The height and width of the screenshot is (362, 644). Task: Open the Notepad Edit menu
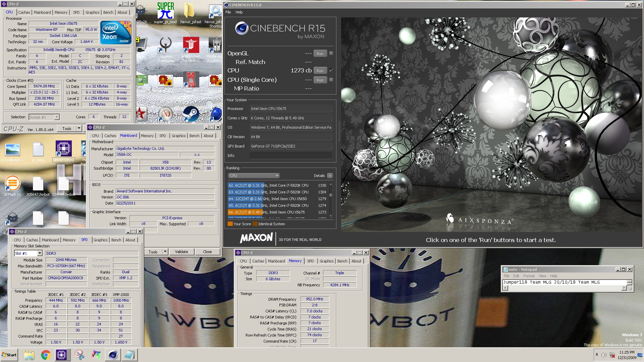516,276
